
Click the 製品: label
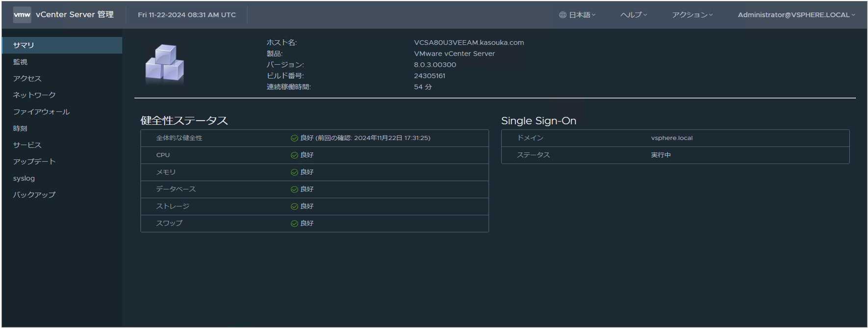(275, 54)
